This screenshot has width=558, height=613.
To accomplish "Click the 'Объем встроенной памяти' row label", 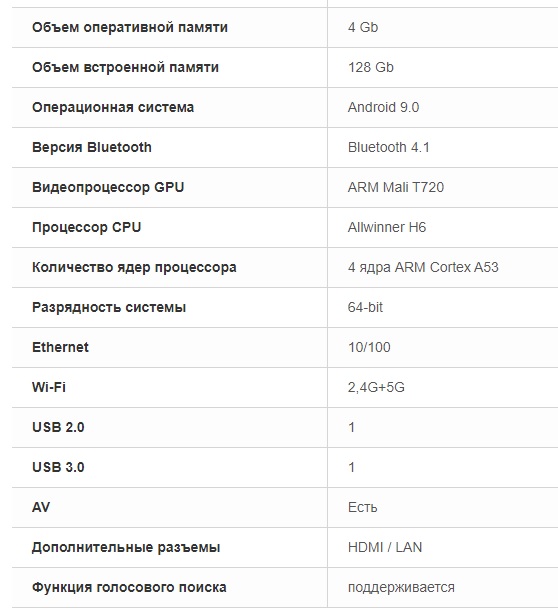I will tap(125, 67).
